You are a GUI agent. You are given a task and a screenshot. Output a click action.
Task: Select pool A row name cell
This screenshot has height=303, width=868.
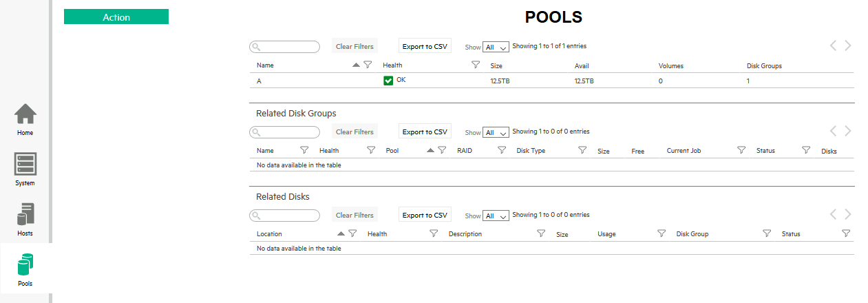259,81
